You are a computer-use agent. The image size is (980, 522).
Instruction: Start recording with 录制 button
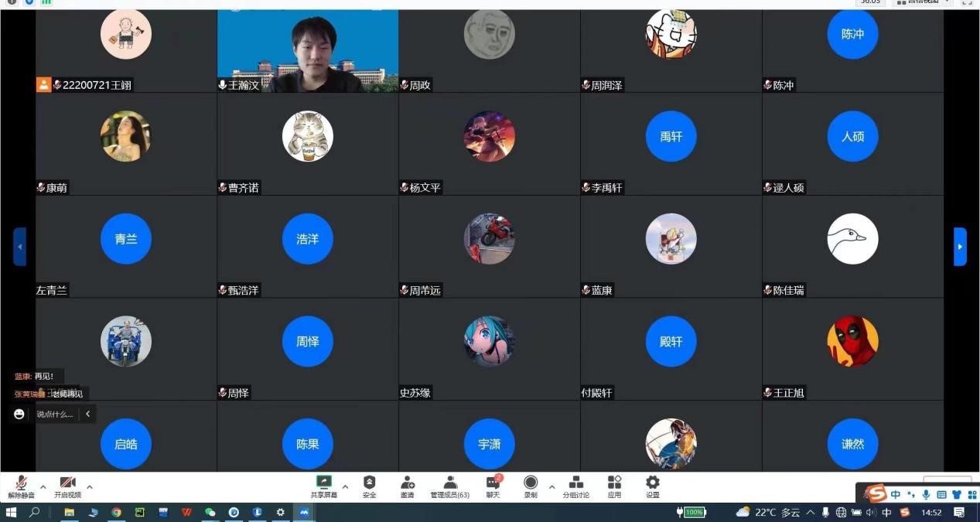click(x=531, y=486)
